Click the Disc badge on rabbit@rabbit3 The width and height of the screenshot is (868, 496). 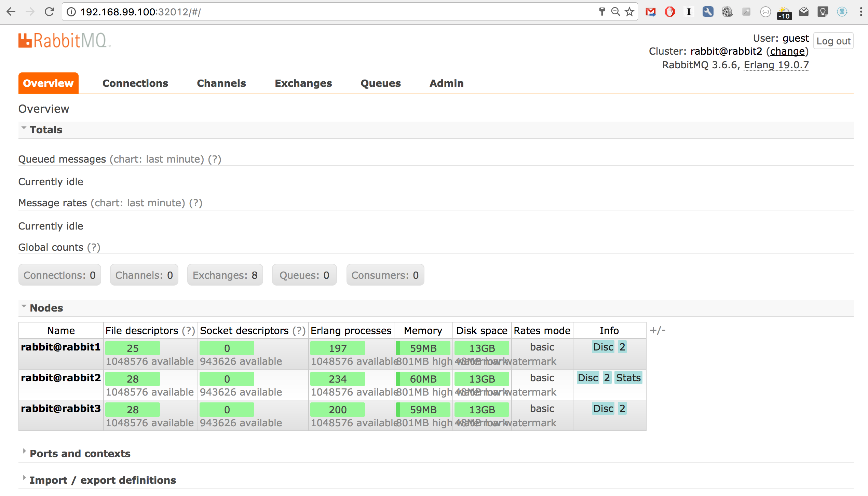point(603,409)
